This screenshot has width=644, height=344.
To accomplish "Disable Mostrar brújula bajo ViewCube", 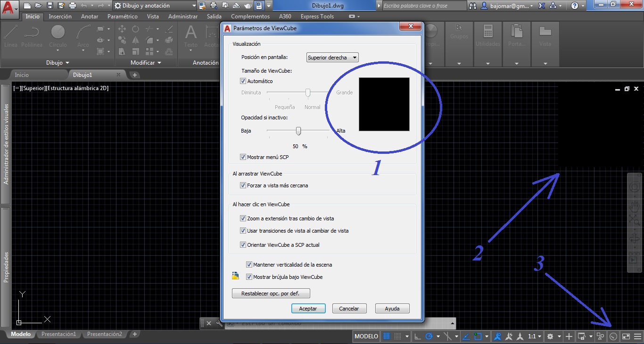I will (x=249, y=277).
